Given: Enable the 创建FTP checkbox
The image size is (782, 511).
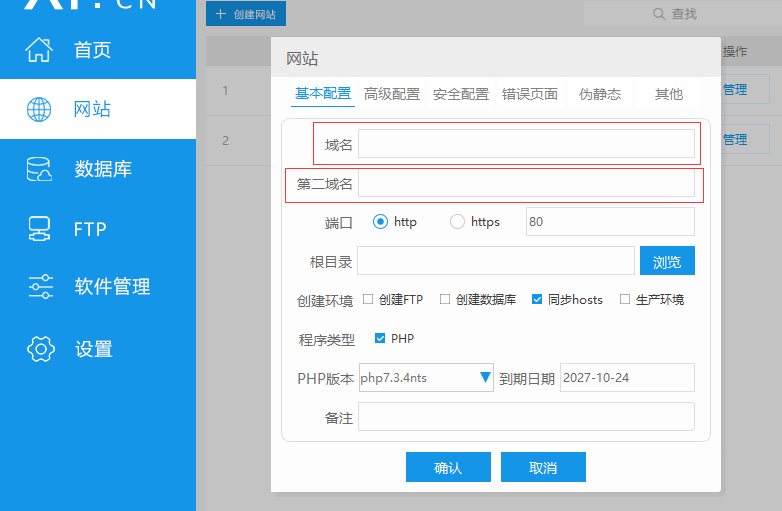Looking at the screenshot, I should click(x=368, y=299).
